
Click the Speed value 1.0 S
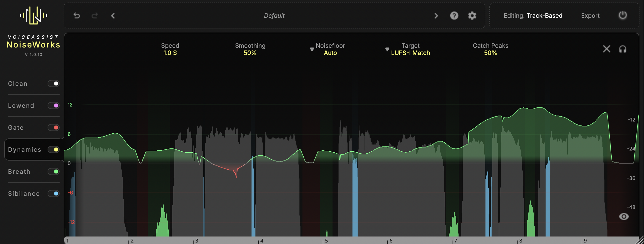point(170,53)
